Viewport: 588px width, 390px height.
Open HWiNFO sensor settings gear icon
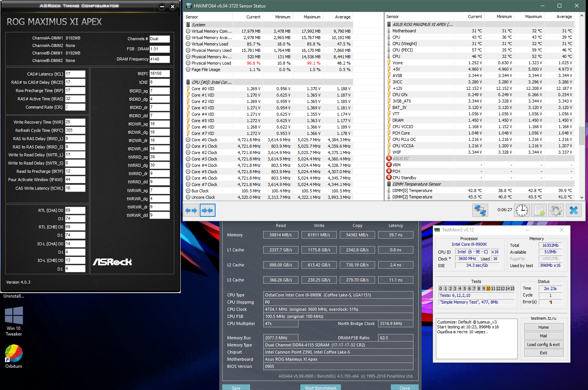pyautogui.click(x=556, y=210)
